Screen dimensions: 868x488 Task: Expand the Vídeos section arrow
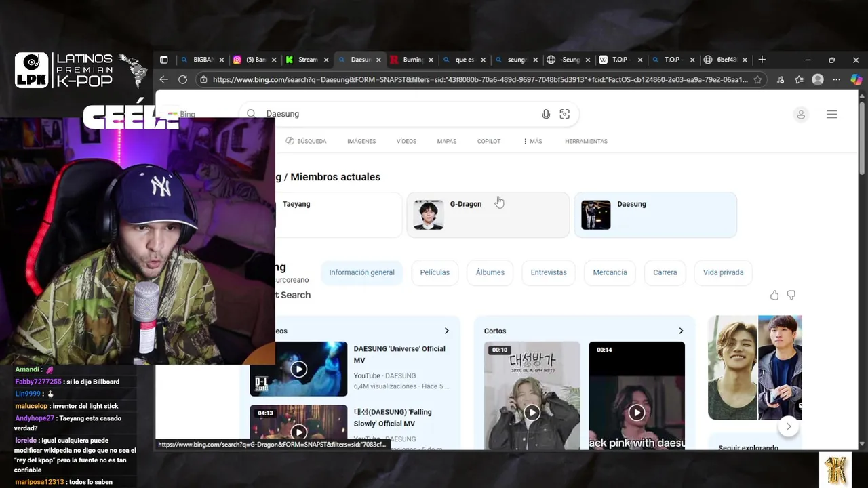pos(447,331)
